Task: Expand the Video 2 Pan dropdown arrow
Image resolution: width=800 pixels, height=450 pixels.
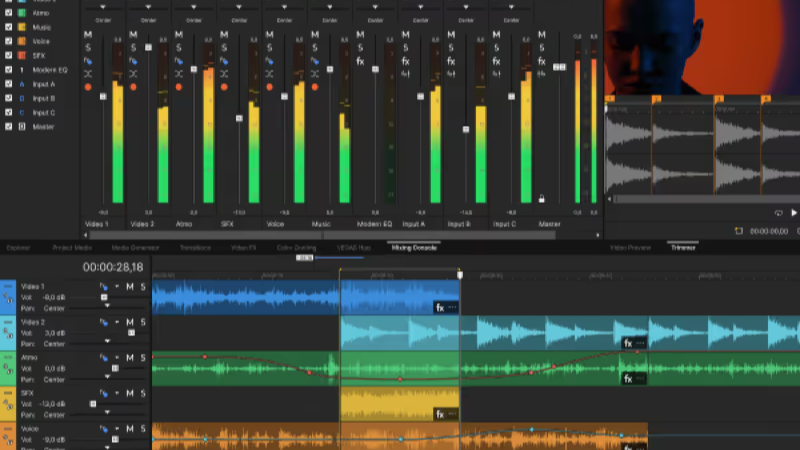Action: tap(107, 341)
